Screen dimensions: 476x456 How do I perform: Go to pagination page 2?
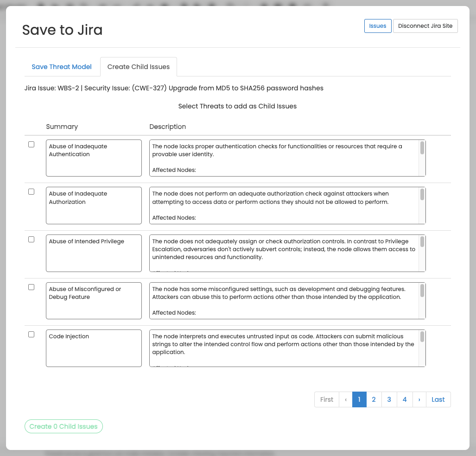click(374, 399)
